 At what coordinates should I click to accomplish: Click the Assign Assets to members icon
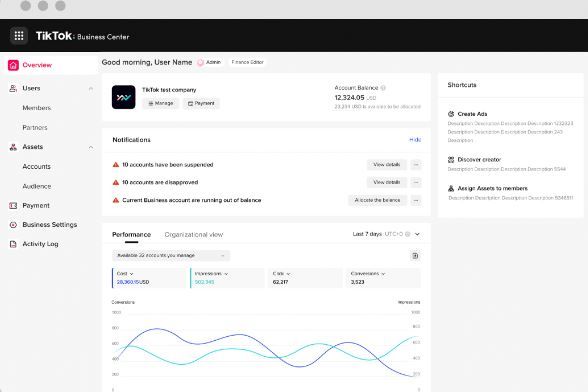[451, 188]
